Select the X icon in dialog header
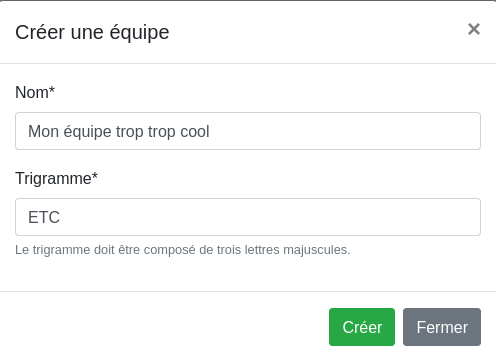The width and height of the screenshot is (496, 361). coord(474,29)
